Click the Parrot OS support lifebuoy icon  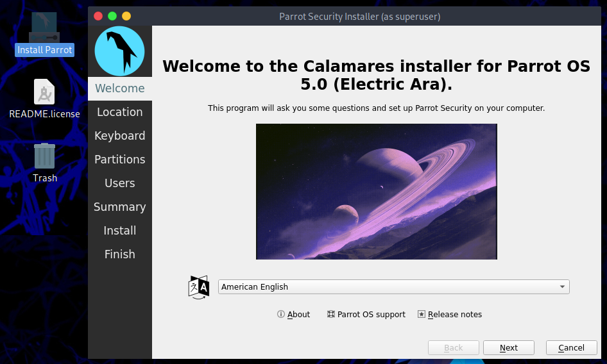tap(330, 314)
